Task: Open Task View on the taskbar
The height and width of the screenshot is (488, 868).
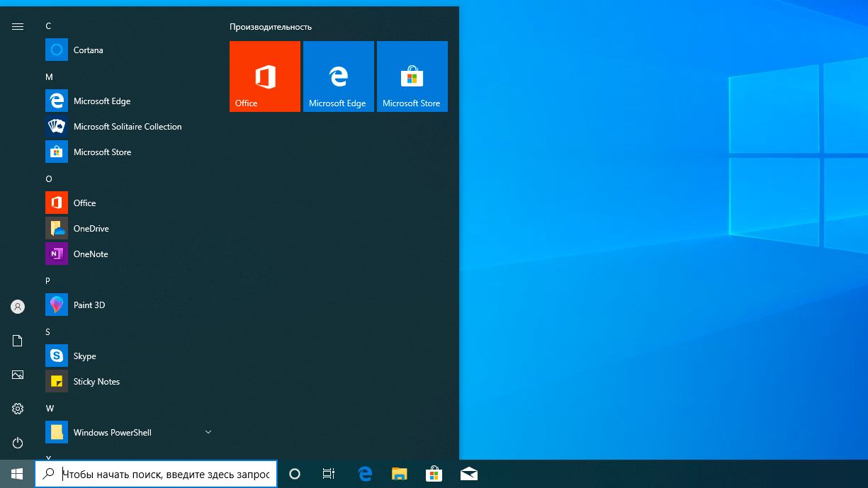Action: click(328, 475)
